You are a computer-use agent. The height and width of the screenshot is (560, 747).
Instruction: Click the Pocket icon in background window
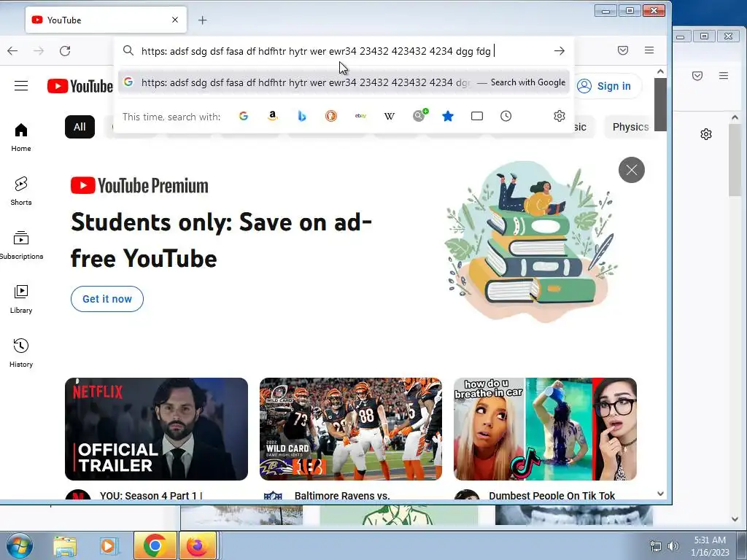point(697,76)
